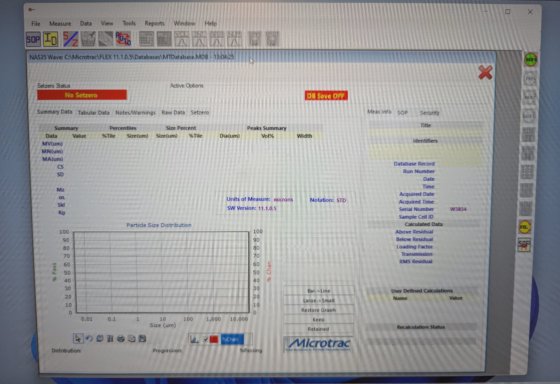Click the Size Percent column header

pos(181,128)
